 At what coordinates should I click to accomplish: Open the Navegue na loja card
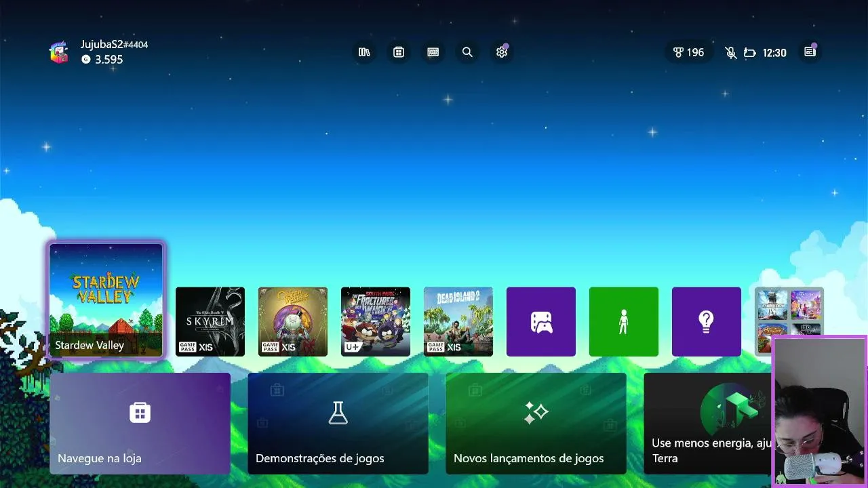(x=140, y=424)
